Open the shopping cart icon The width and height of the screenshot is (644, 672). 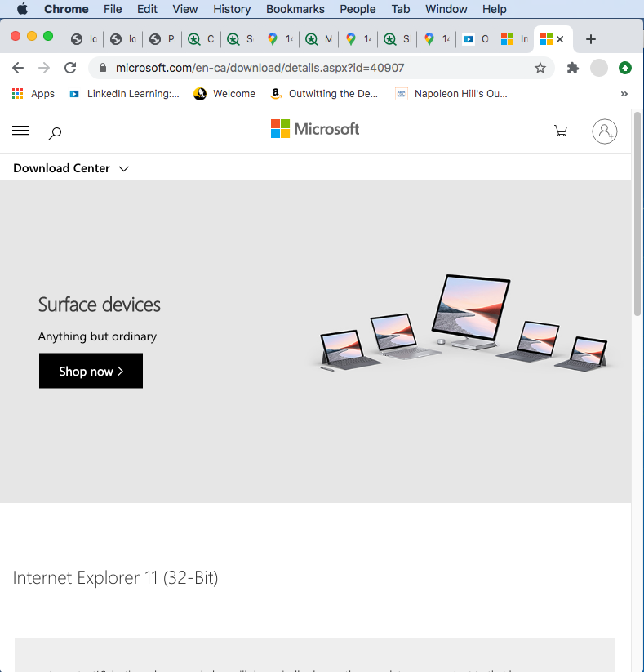click(x=561, y=131)
